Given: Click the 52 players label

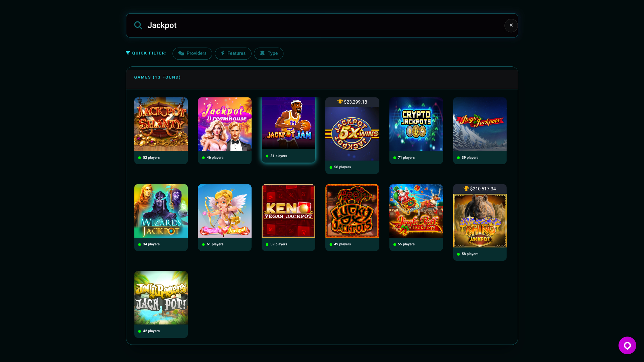Looking at the screenshot, I should pos(151,158).
